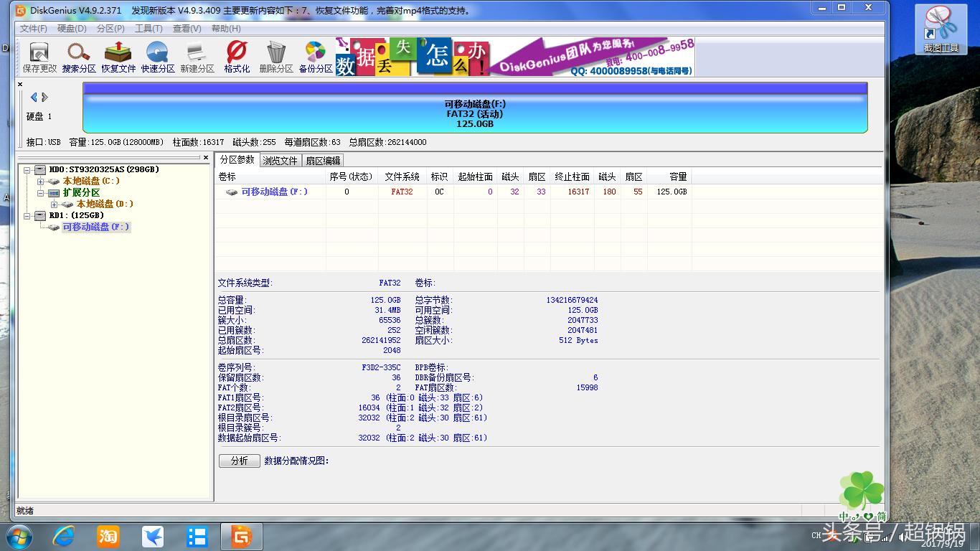The width and height of the screenshot is (980, 551).
Task: Click the 分析 button to analyze data distribution
Action: tap(239, 461)
